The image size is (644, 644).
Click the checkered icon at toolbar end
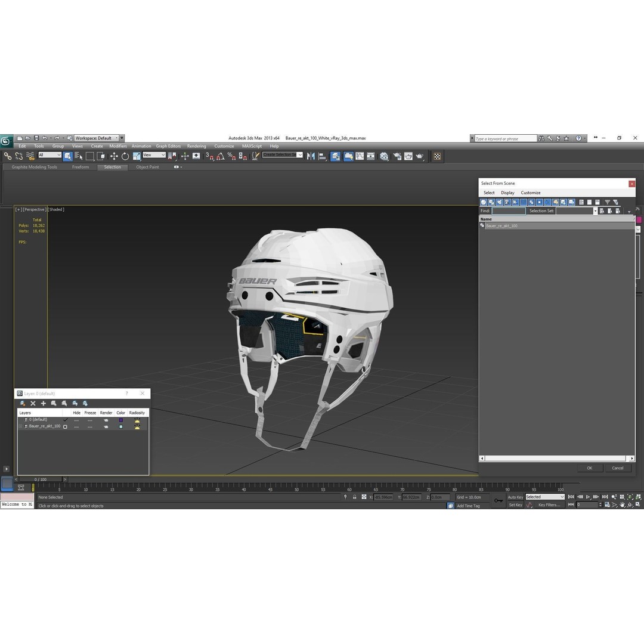437,156
